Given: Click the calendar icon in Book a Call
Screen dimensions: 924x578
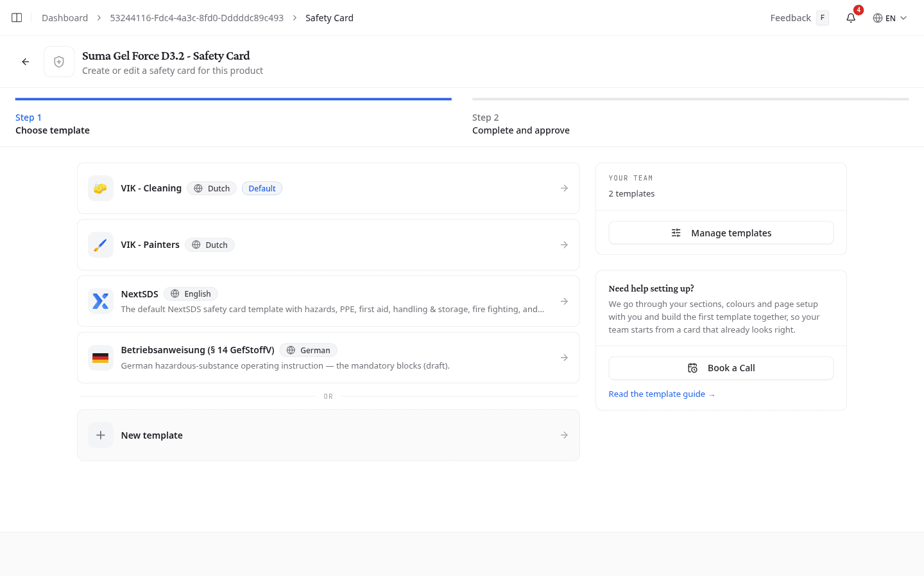Looking at the screenshot, I should (x=693, y=368).
